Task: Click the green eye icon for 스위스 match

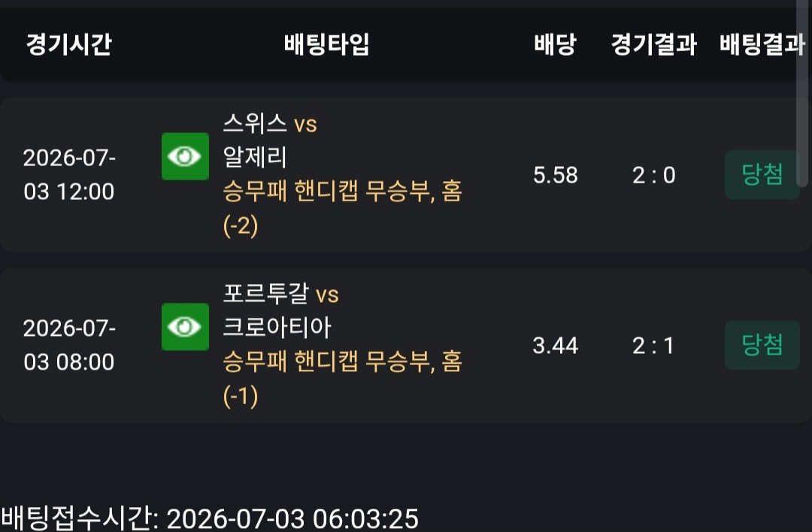Action: (185, 156)
